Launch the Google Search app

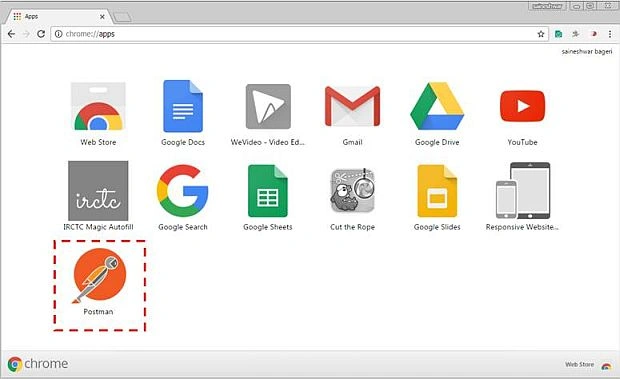(x=183, y=191)
